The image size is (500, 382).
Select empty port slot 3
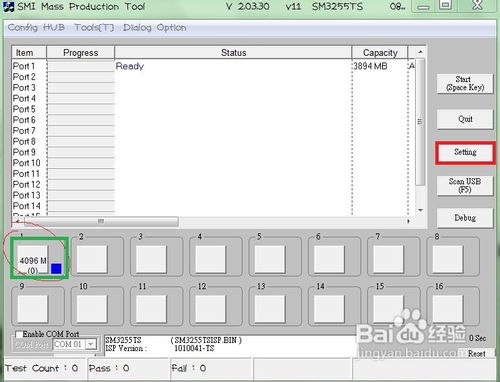point(151,259)
